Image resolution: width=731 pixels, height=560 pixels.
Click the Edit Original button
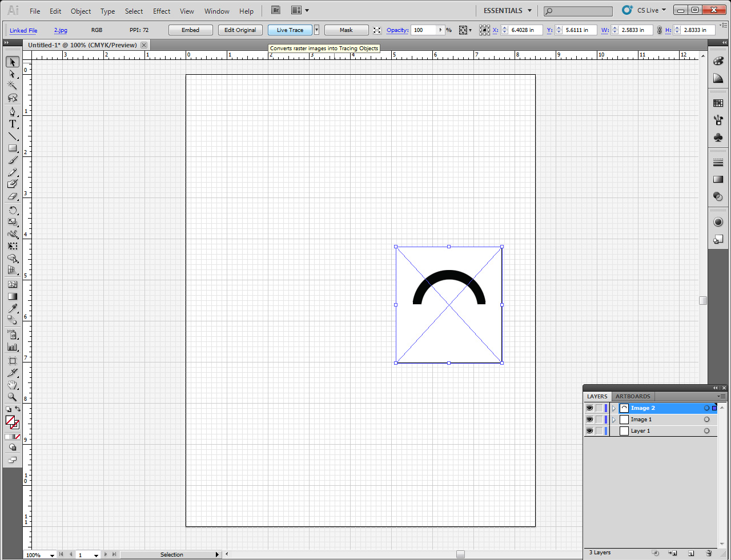[240, 30]
